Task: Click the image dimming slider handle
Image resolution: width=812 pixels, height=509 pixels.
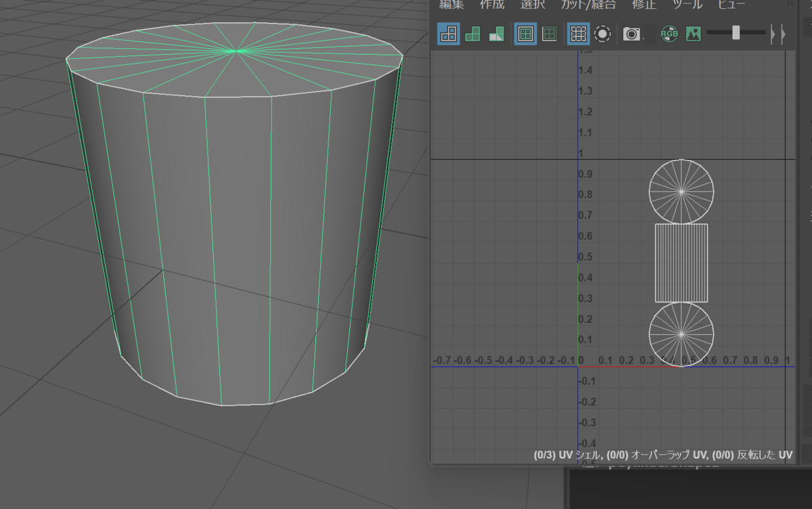Action: click(x=736, y=32)
